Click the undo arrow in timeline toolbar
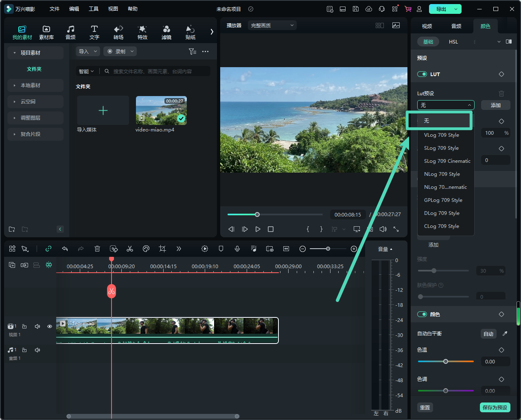The width and height of the screenshot is (521, 420). tap(65, 249)
